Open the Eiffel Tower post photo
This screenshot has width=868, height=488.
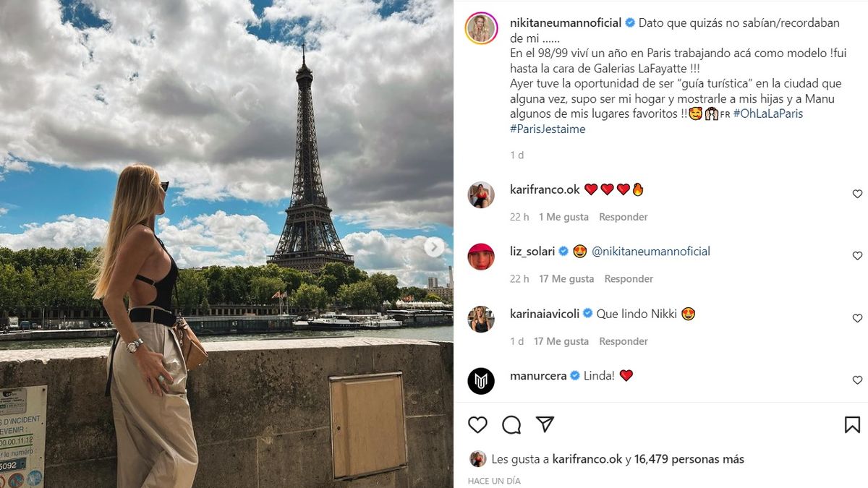coord(226,244)
